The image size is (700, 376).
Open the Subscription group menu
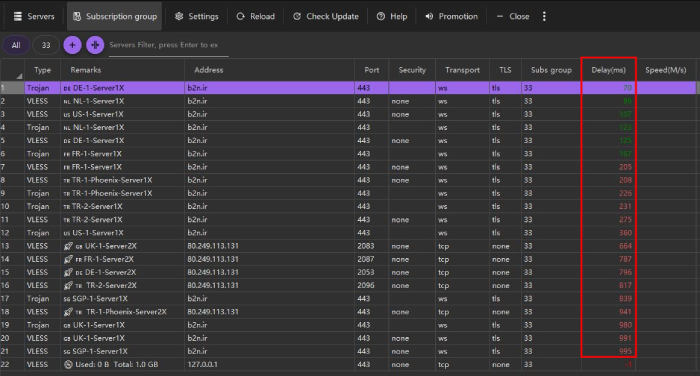[x=115, y=17]
